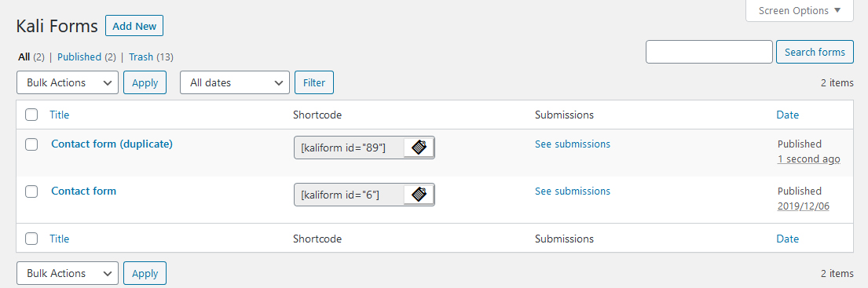The height and width of the screenshot is (288, 868).
Task: Copy the kaliform id="6" shortcode clipboard icon
Action: click(419, 195)
